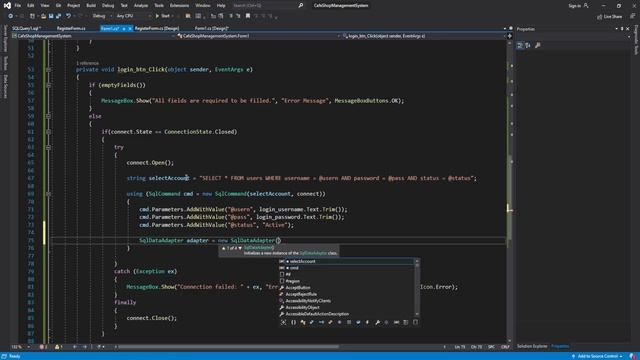640x360 pixels.
Task: Click the Alphabetical sort icon in Properties
Action: (x=528, y=45)
